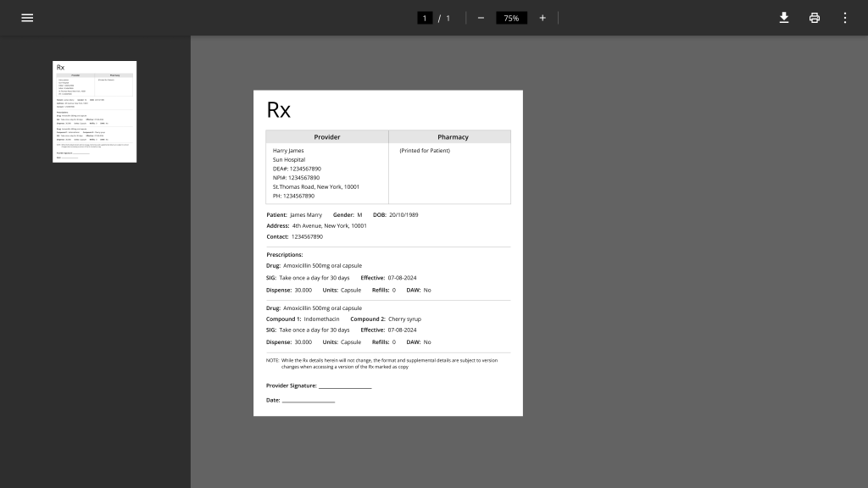Click the blank Date line at the bottom

click(x=309, y=400)
